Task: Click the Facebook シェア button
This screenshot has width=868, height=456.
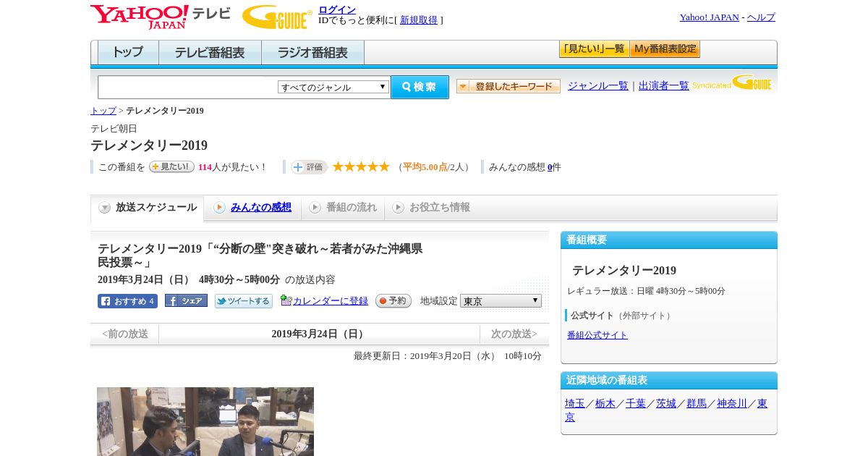Action: tap(186, 300)
